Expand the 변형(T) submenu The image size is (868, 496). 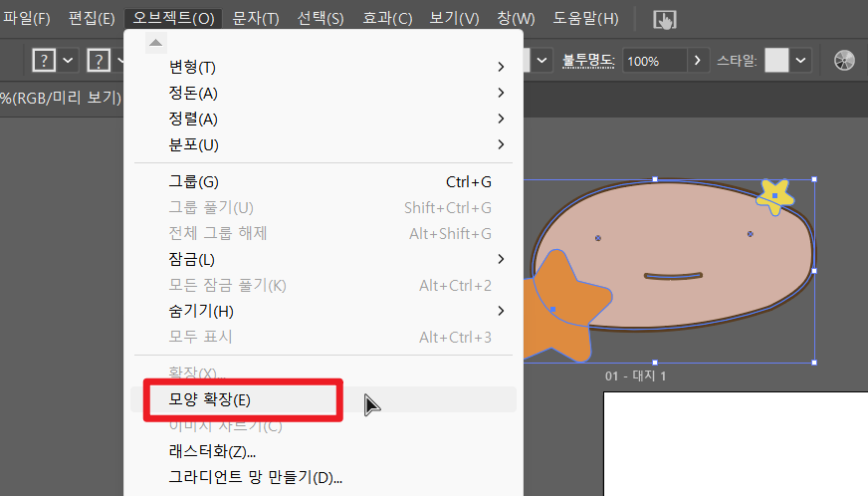324,67
